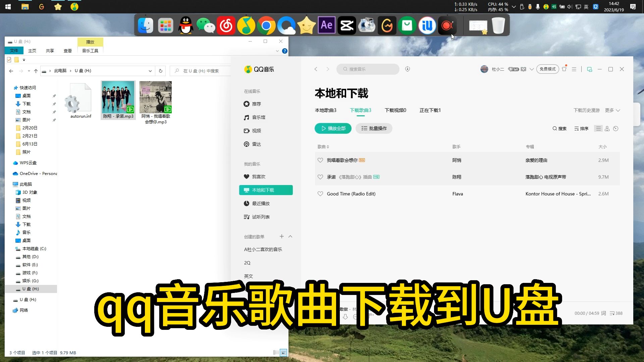Open the play queue 388 icon
Viewport: 644px width, 362px height.
tap(616, 313)
